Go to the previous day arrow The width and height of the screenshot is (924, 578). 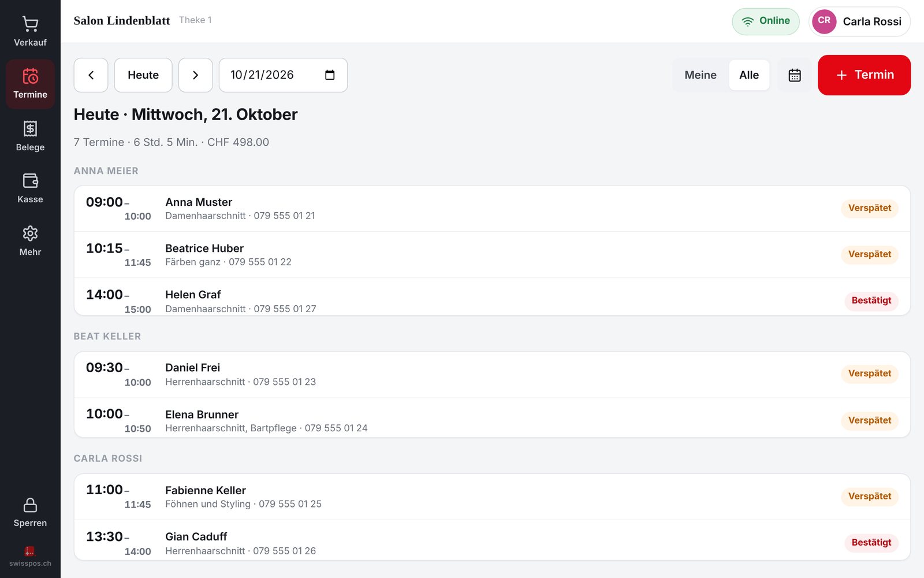[91, 75]
